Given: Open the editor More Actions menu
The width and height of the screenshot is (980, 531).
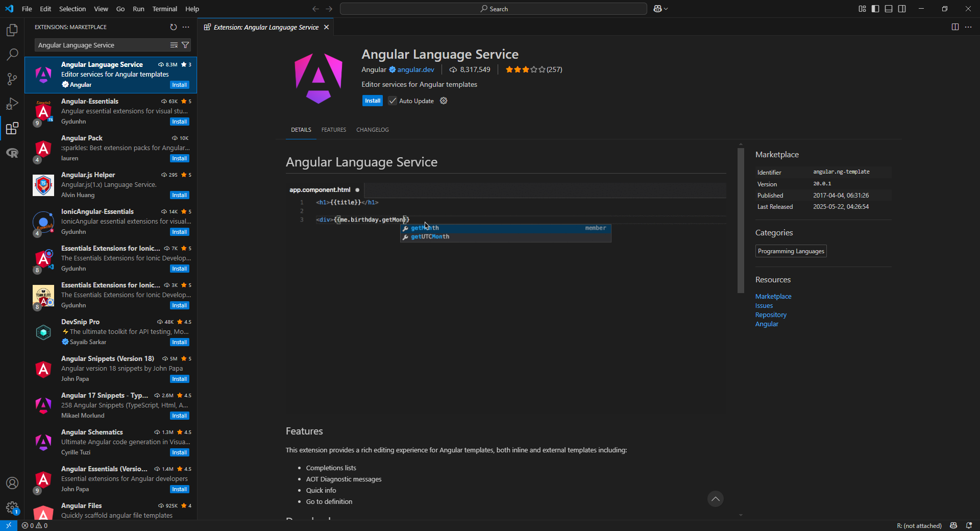Looking at the screenshot, I should pos(969,27).
